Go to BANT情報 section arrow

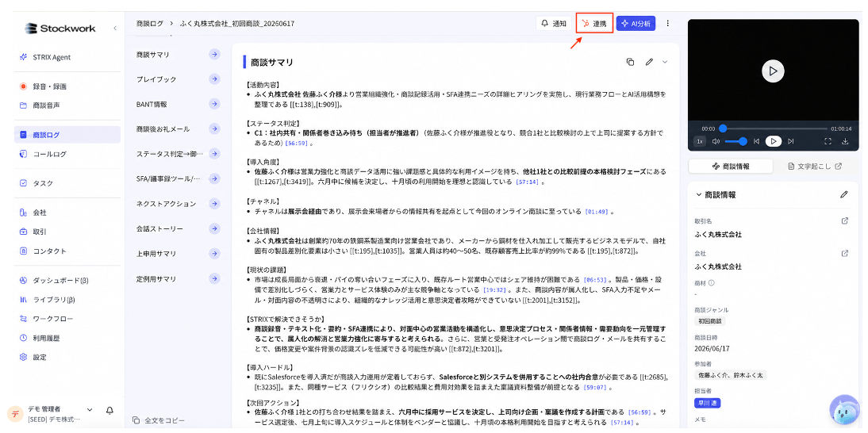tap(214, 104)
